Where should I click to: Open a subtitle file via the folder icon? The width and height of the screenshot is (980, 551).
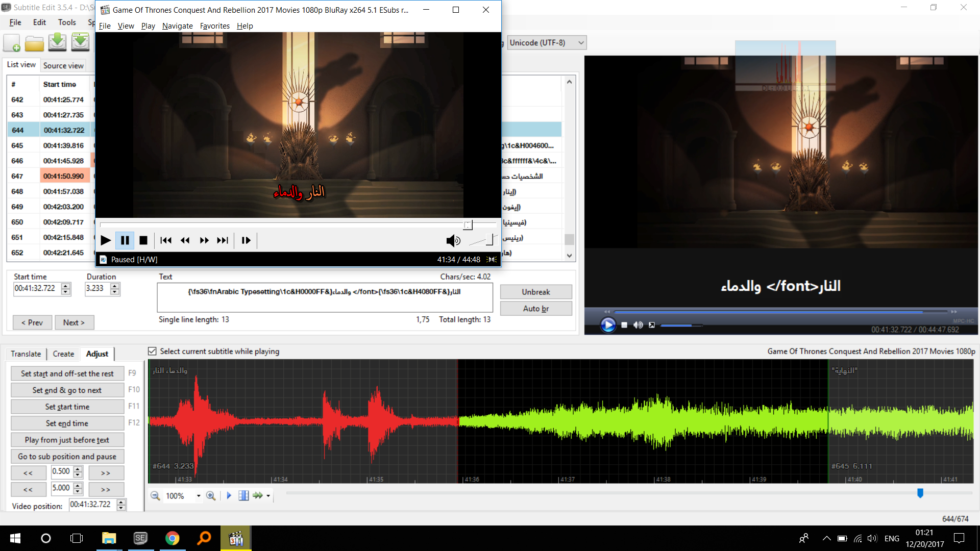[x=34, y=43]
